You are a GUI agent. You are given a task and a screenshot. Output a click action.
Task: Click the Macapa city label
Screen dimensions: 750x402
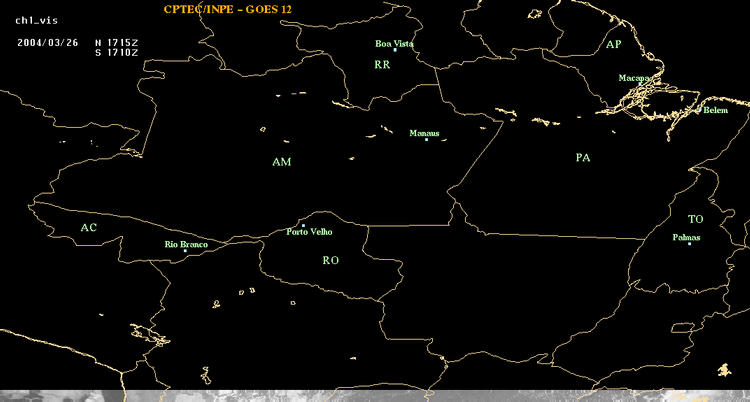[634, 78]
